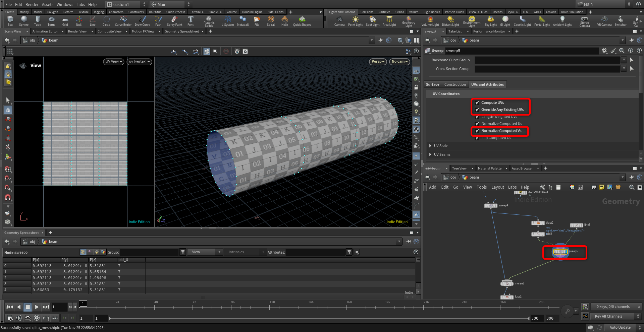Open the Render menu
This screenshot has height=332, width=644.
(x=32, y=4)
